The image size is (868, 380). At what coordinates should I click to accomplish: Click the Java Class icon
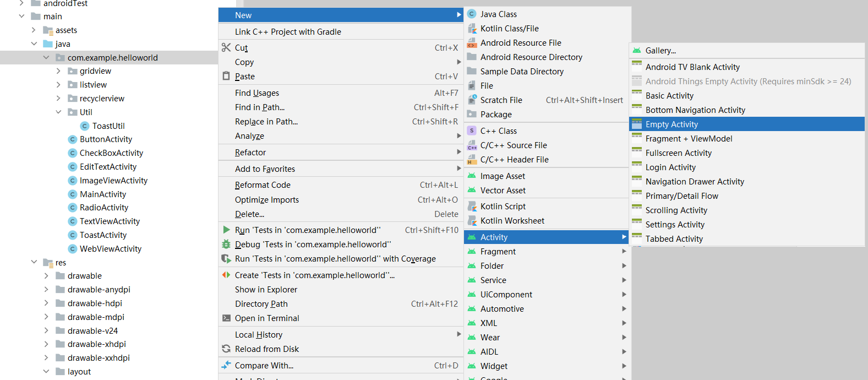point(472,14)
